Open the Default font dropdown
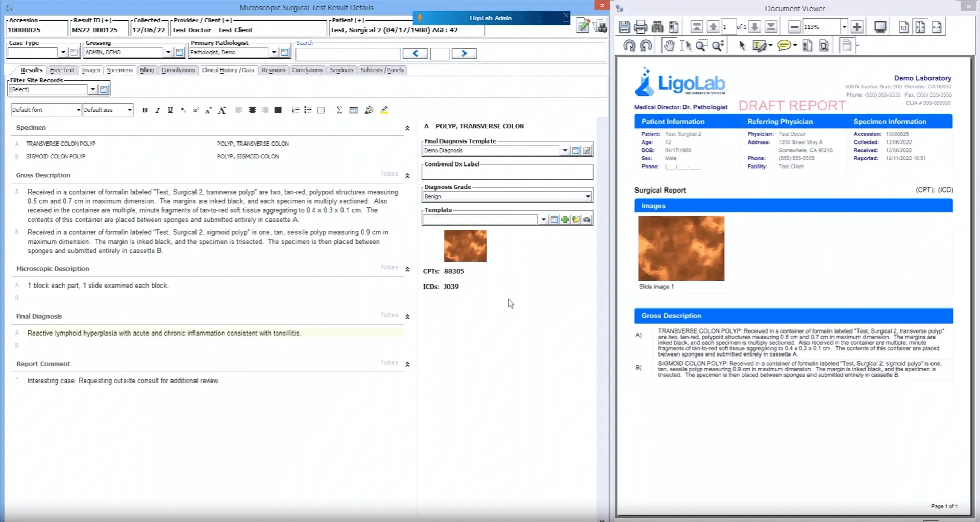Viewport: 980px width, 522px height. pyautogui.click(x=78, y=110)
